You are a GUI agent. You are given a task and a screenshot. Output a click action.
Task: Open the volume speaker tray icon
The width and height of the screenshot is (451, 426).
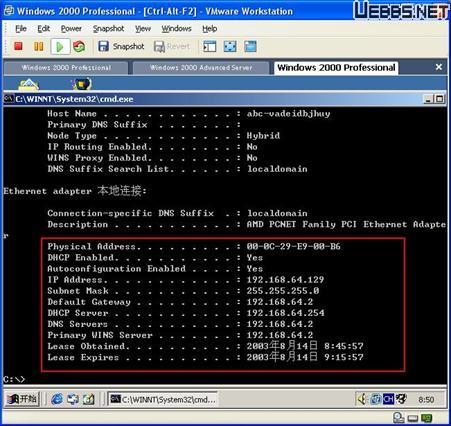(361, 399)
